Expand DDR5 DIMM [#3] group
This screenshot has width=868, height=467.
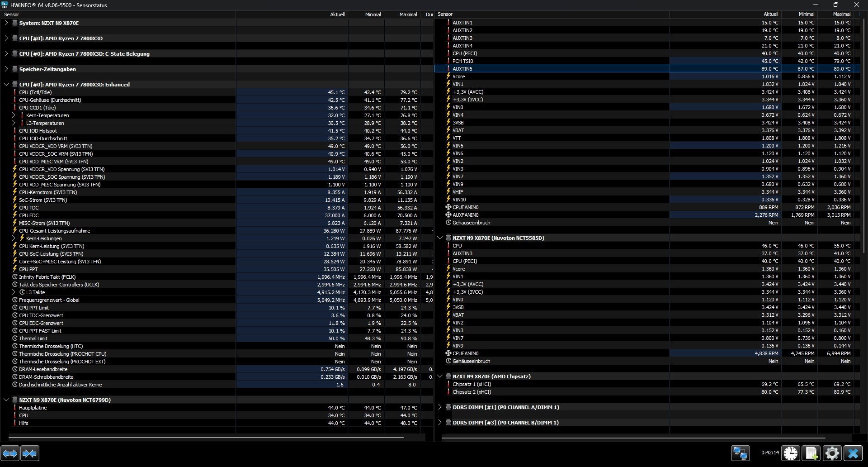pos(440,423)
